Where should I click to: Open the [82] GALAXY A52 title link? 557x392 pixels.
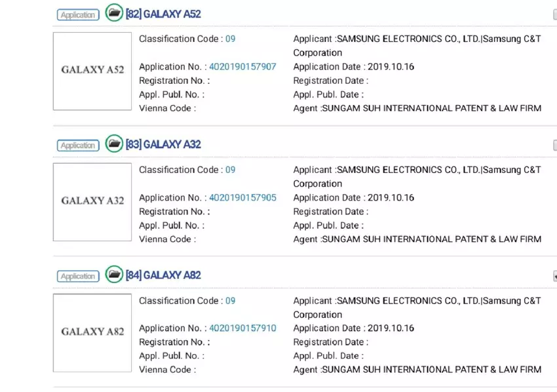click(163, 14)
